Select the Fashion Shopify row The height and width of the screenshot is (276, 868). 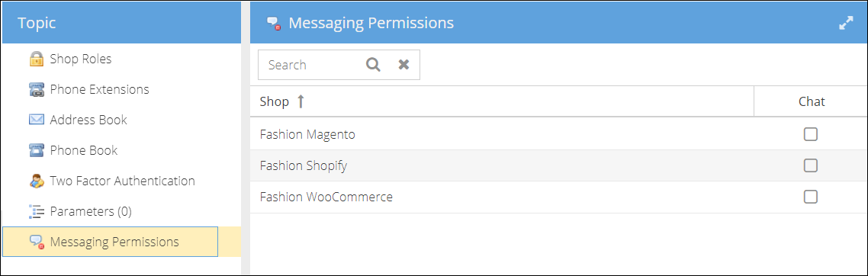(558, 165)
